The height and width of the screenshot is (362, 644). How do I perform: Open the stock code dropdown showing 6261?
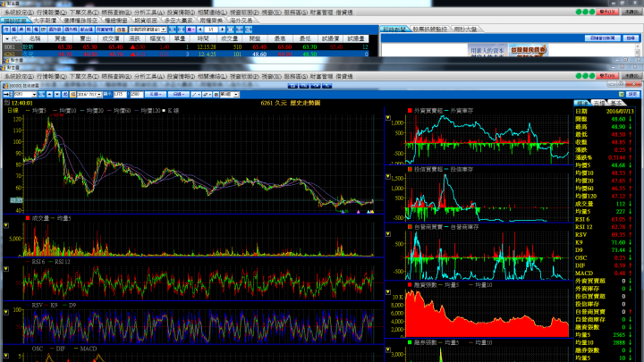34,95
